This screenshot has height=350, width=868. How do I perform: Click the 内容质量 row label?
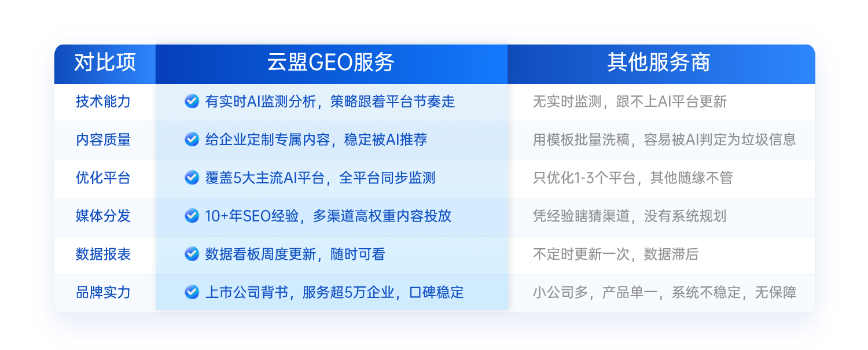[103, 139]
